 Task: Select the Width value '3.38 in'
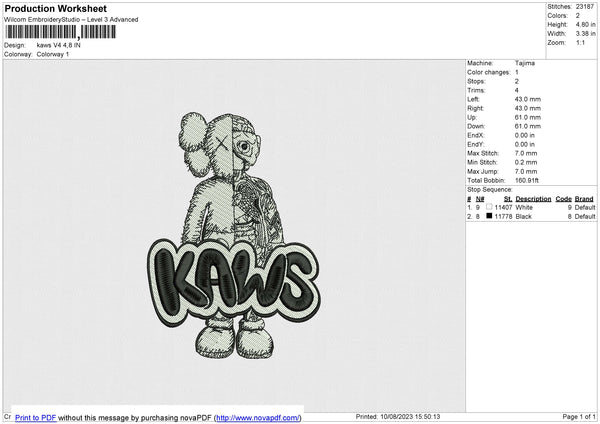point(585,34)
